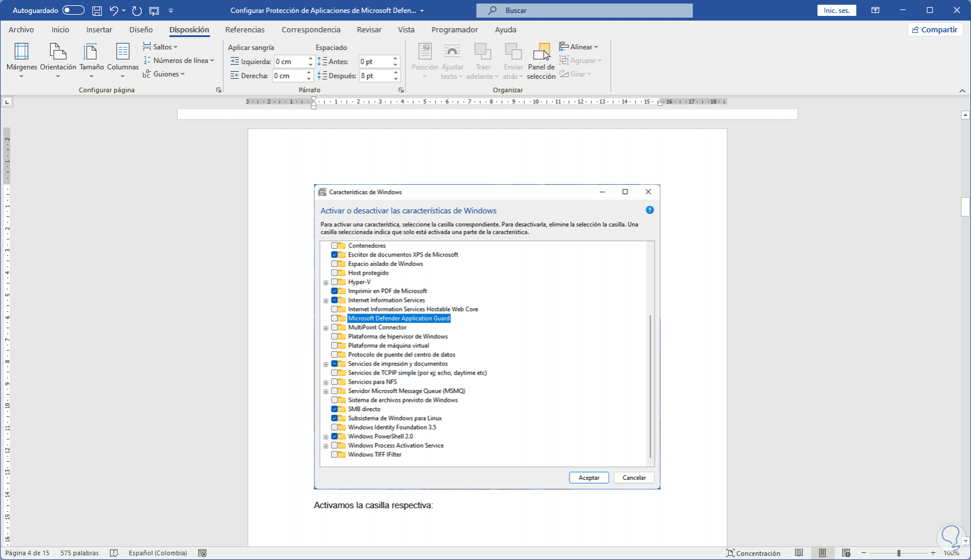The width and height of the screenshot is (971, 560).
Task: Click the Girar button
Action: pyautogui.click(x=576, y=74)
